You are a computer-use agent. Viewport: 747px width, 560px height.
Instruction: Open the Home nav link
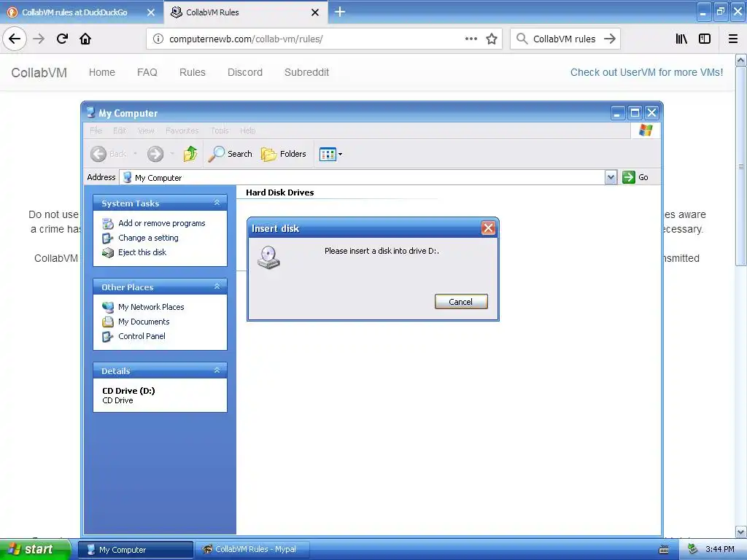point(102,72)
